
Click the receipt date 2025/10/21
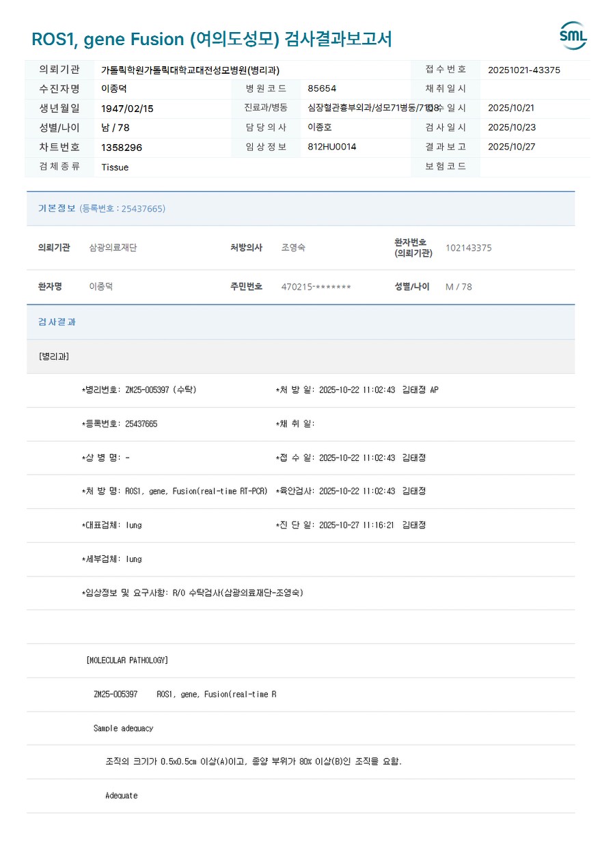click(x=512, y=108)
